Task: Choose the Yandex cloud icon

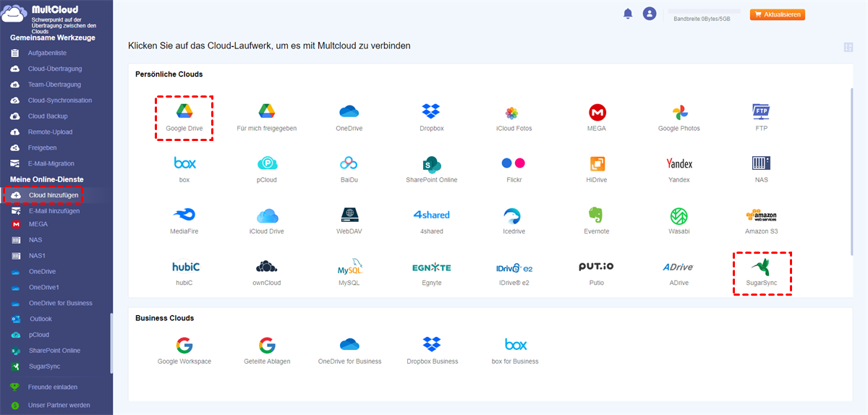Action: 679,163
